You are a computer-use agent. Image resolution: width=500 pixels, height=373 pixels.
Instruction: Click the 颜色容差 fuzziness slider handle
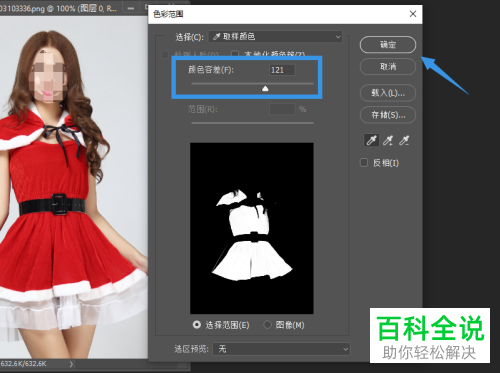pos(265,88)
